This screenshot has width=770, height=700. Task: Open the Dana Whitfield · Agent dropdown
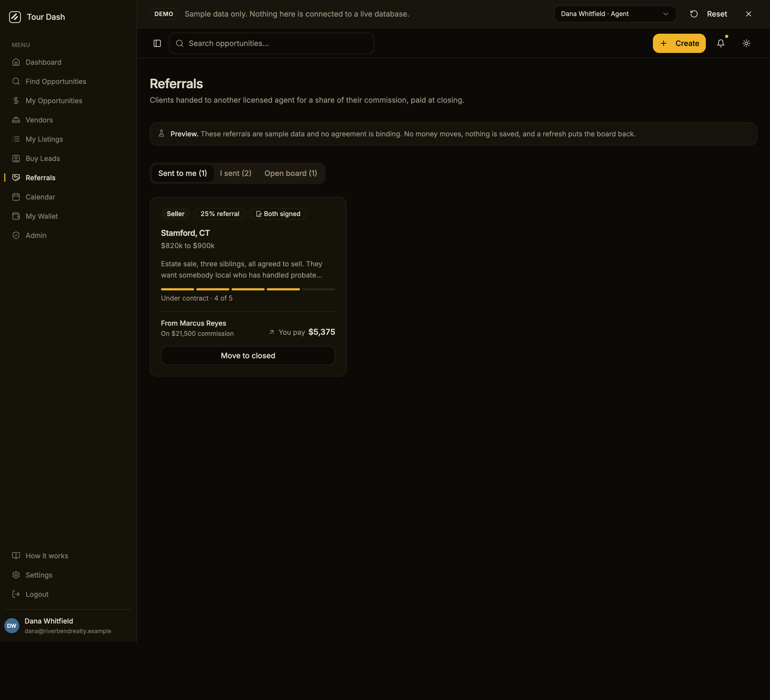click(615, 14)
